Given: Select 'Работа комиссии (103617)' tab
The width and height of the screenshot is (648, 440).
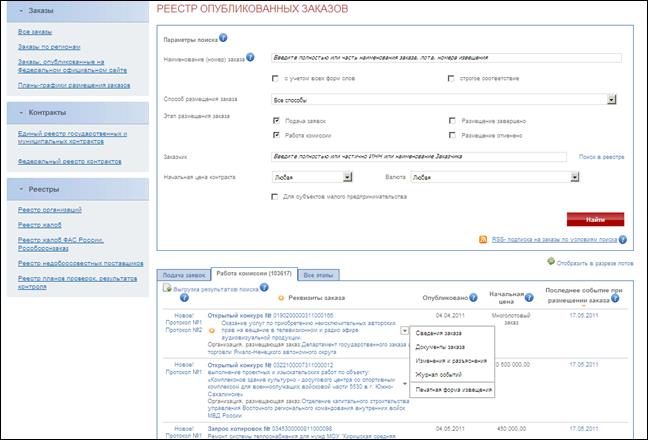Looking at the screenshot, I should [x=254, y=274].
